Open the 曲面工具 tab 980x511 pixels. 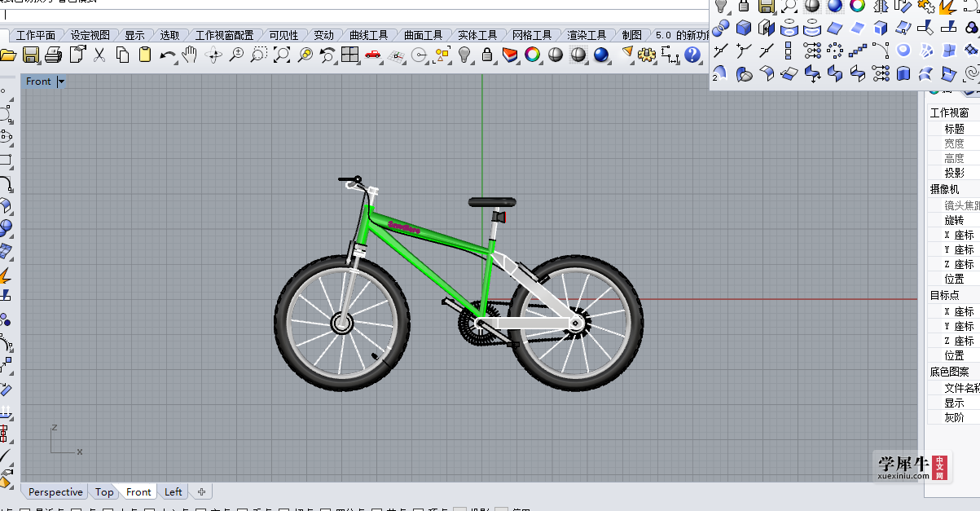[423, 35]
